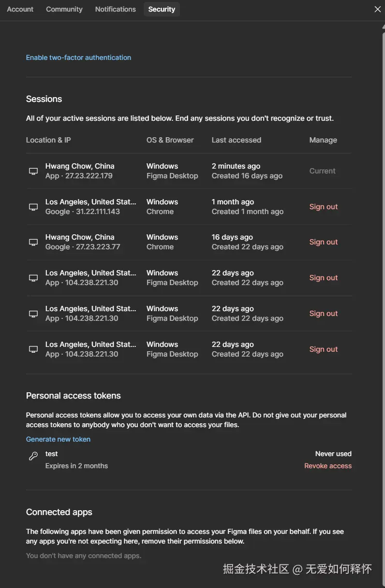The width and height of the screenshot is (385, 588).
Task: Go to the Notifications tab
Action: (116, 9)
